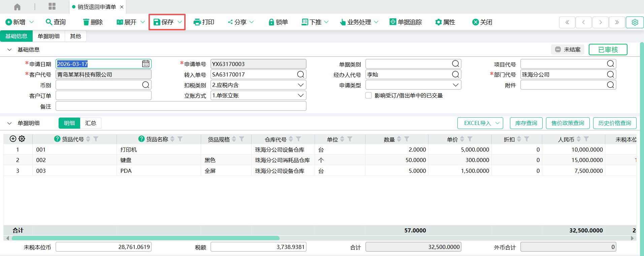This screenshot has width=644, height=256.
Task: Select the 明细 view toggle
Action: (69, 123)
